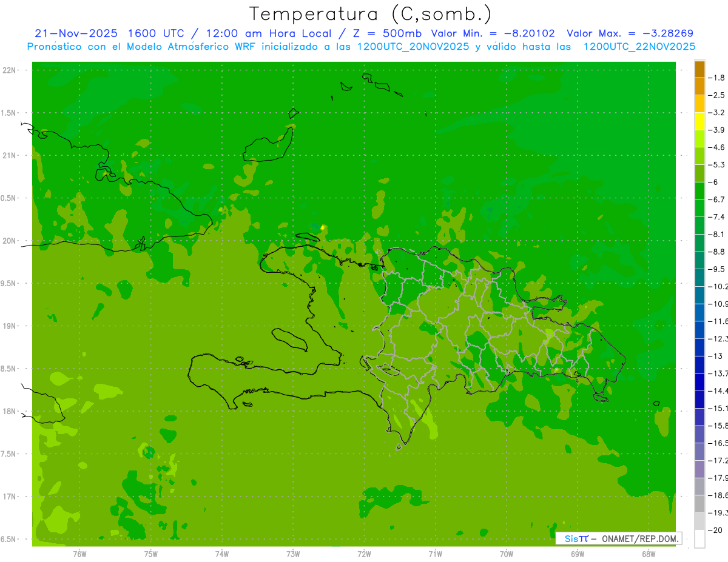Click the '-1.8' colorbar value
This screenshot has width=728, height=562.
point(717,78)
